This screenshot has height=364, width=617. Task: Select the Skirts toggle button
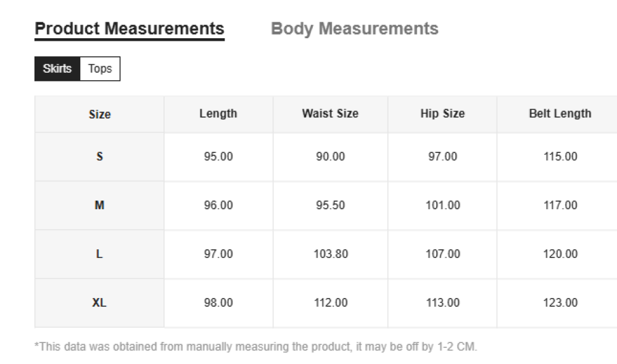point(57,68)
